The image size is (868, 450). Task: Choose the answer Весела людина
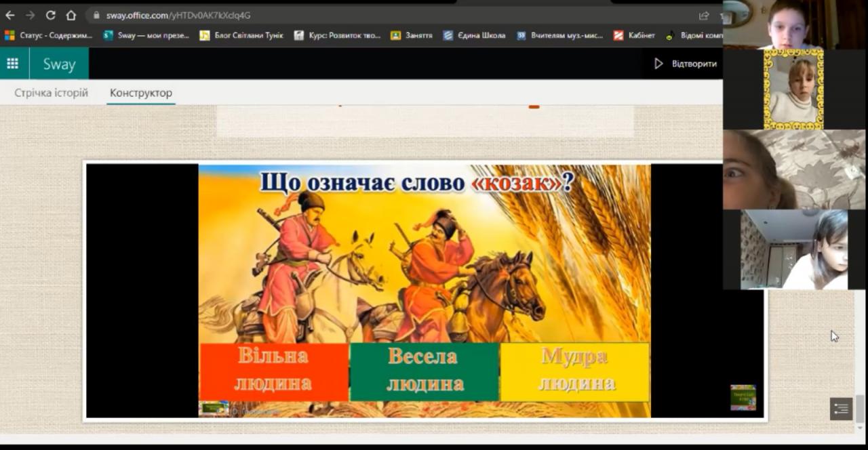[425, 371]
